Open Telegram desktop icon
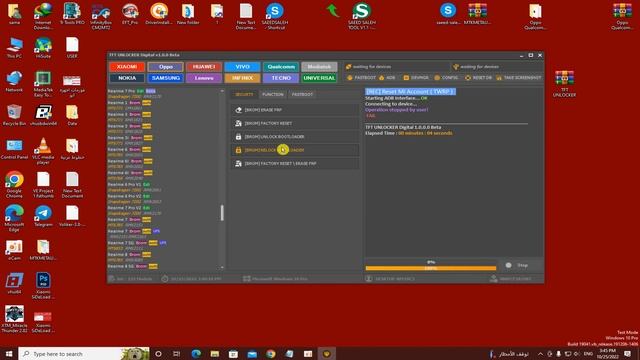 coord(43,216)
